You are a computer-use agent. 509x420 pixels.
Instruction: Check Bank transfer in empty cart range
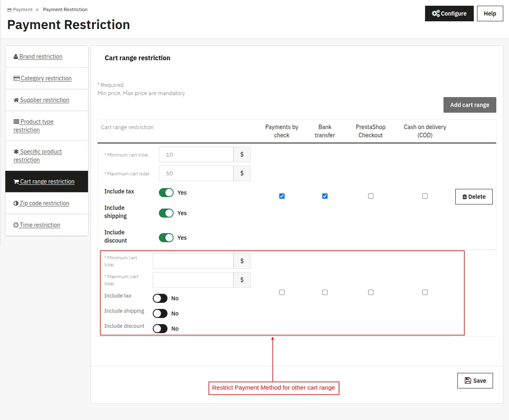click(x=325, y=293)
